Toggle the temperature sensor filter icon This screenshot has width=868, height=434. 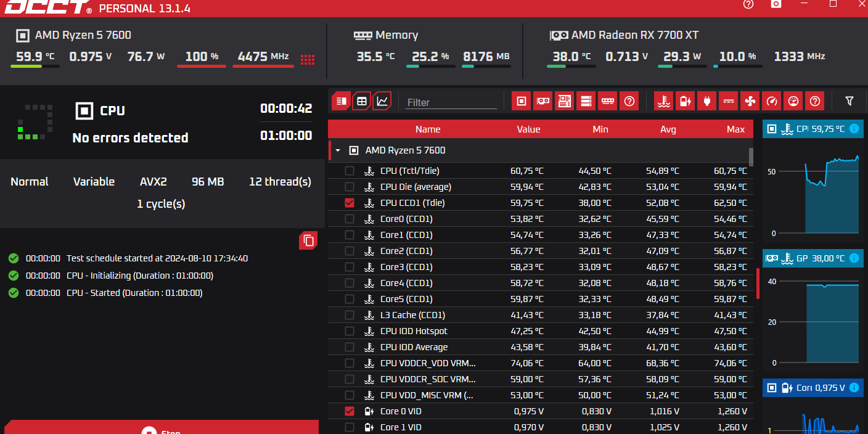pos(663,101)
